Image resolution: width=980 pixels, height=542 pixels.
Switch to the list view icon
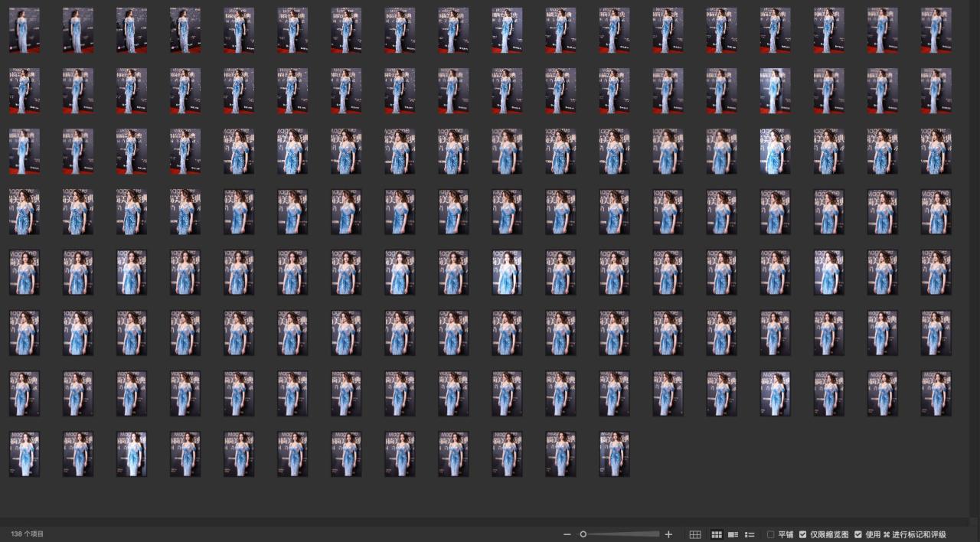(750, 534)
